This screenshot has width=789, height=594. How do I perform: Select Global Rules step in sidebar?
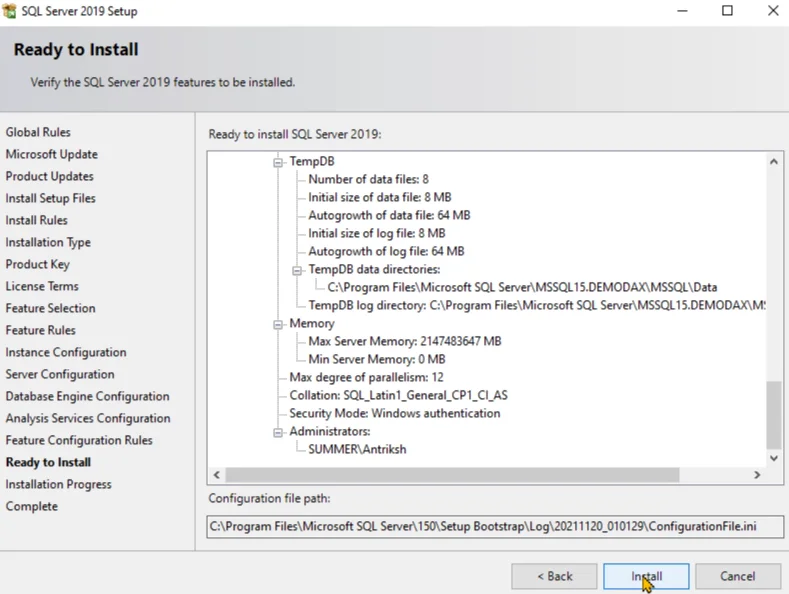[38, 132]
